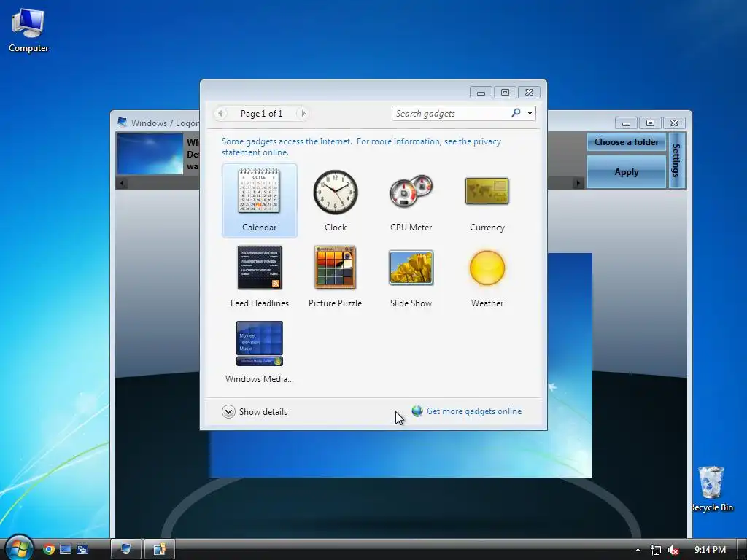Image resolution: width=747 pixels, height=560 pixels.
Task: Select the Clock gadget
Action: (x=336, y=200)
